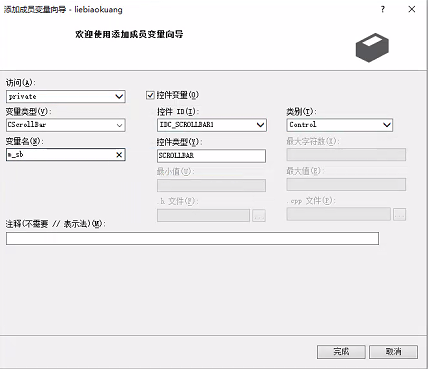The width and height of the screenshot is (428, 369).
Task: Click the 最小值 input field
Action: click(x=211, y=186)
